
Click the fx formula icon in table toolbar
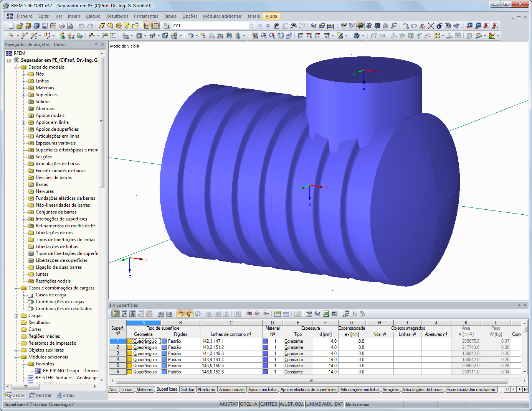tap(354, 314)
